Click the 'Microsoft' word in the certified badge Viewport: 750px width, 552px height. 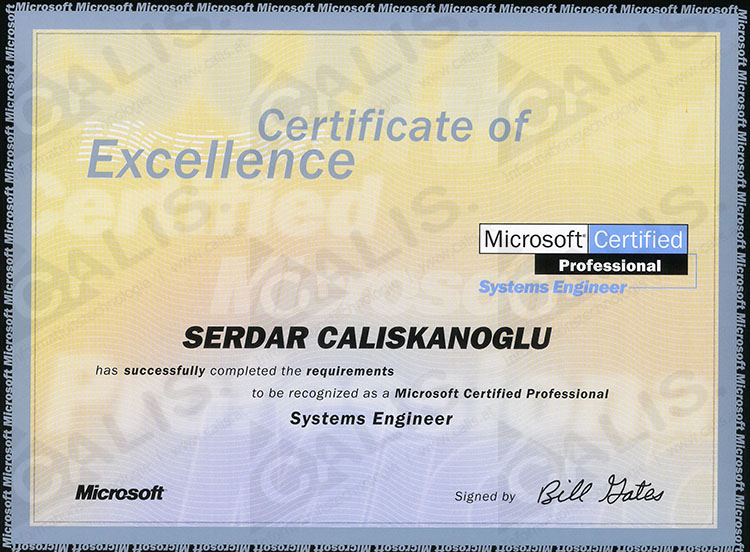534,239
